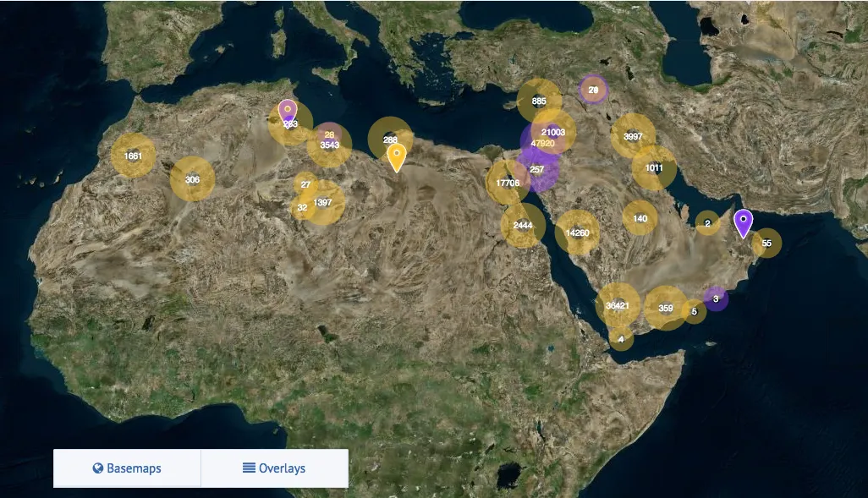Expand the small 32 cluster marker
868x498 pixels.
[x=302, y=207]
